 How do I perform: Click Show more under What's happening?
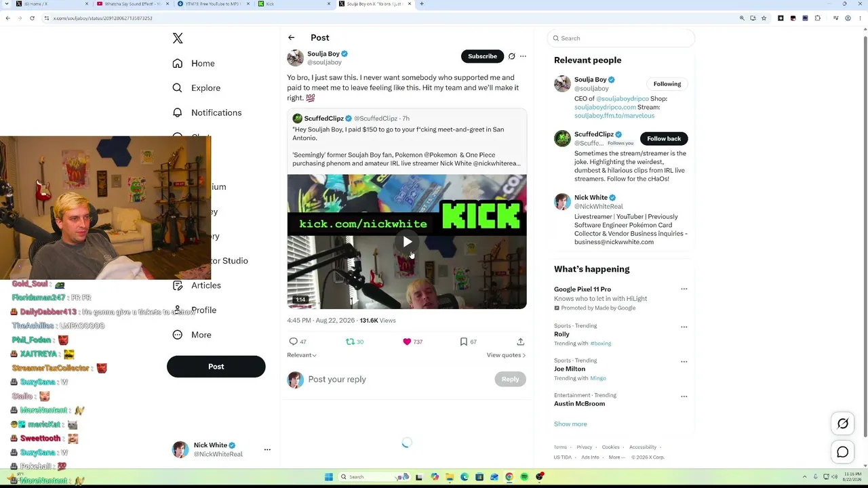(570, 424)
